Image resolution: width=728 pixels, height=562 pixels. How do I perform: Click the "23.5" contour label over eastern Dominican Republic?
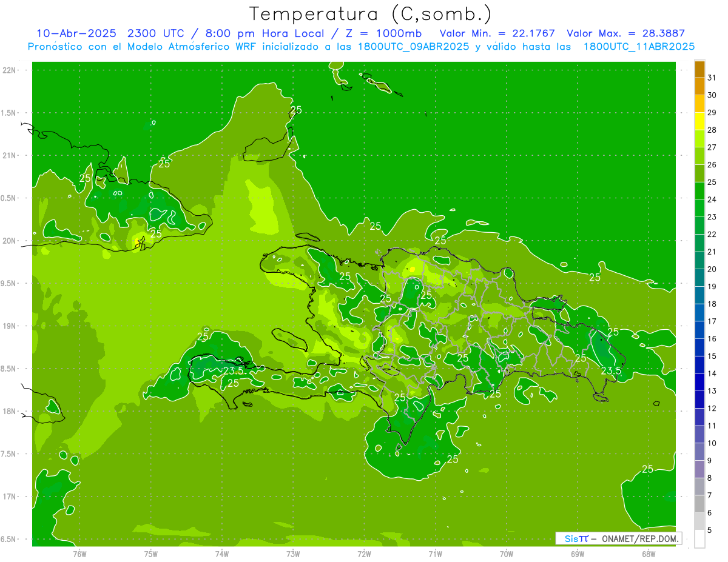click(611, 371)
